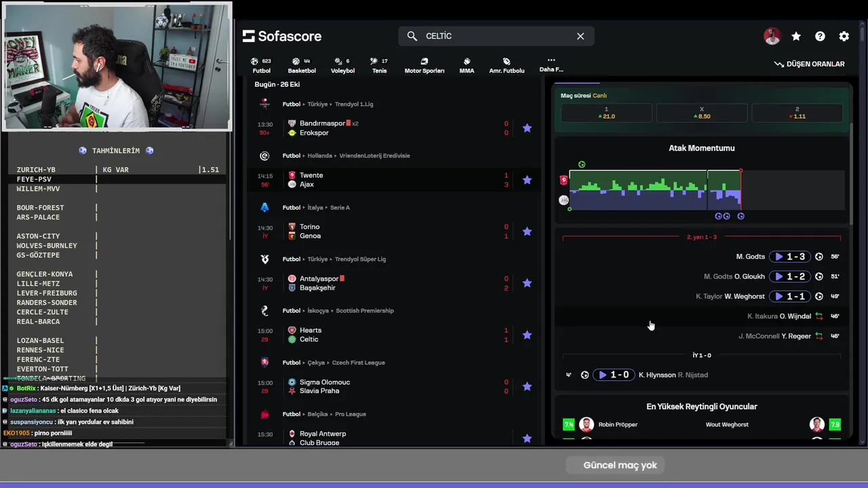Open Scottish Premiership league link
Screen dimensions: 868x488
(365, 310)
